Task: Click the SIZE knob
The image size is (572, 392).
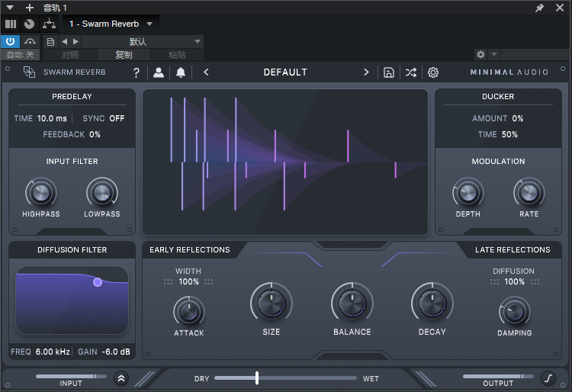Action: [x=272, y=304]
